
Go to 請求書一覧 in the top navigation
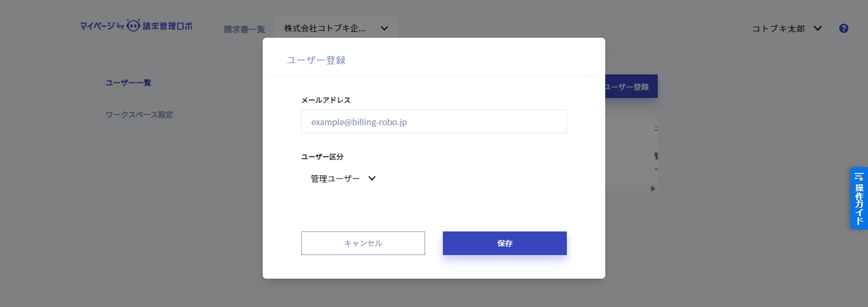244,29
